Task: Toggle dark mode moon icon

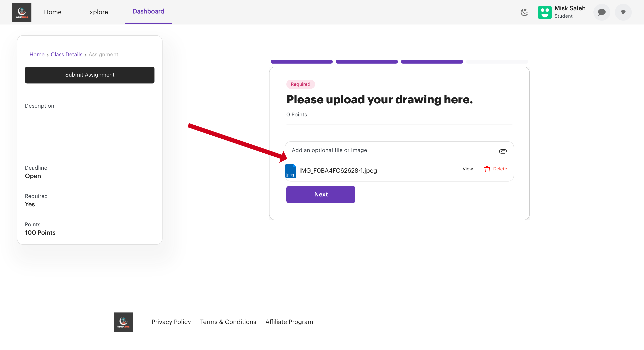Action: [524, 12]
